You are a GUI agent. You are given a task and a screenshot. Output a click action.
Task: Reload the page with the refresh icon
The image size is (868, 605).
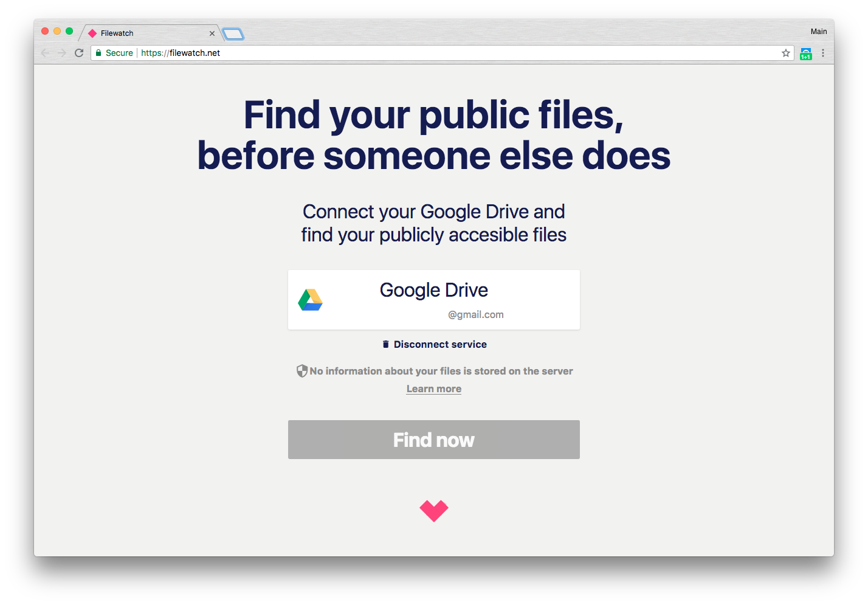pyautogui.click(x=79, y=53)
